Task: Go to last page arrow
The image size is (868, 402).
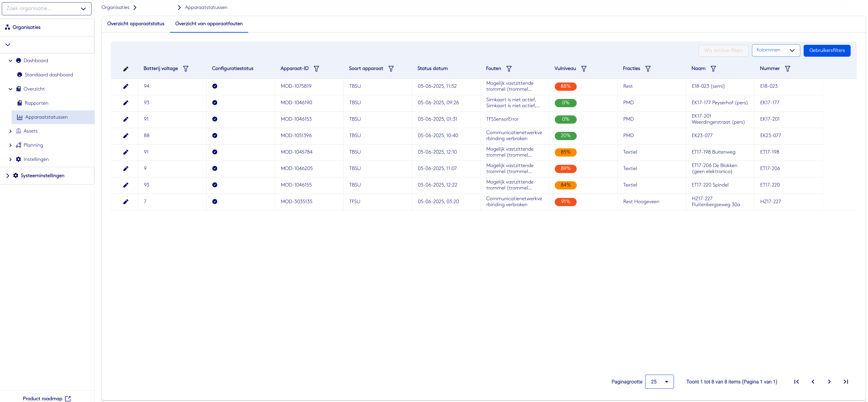Action: click(845, 382)
